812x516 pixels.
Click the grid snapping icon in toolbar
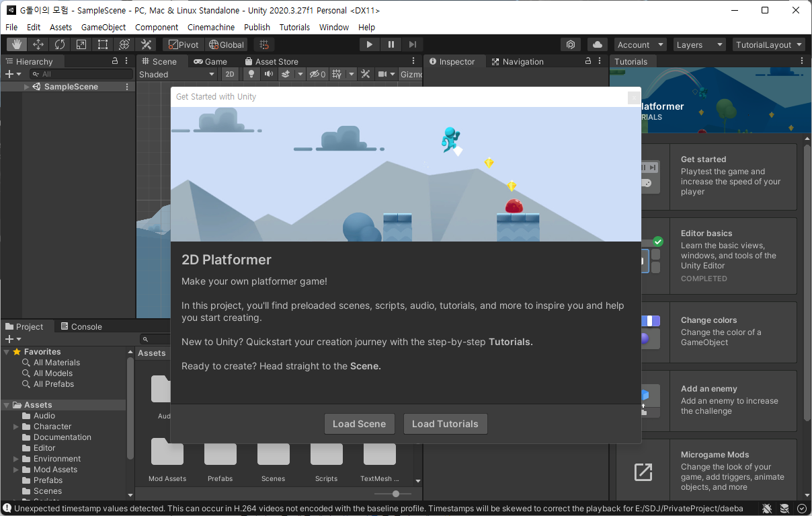(264, 44)
